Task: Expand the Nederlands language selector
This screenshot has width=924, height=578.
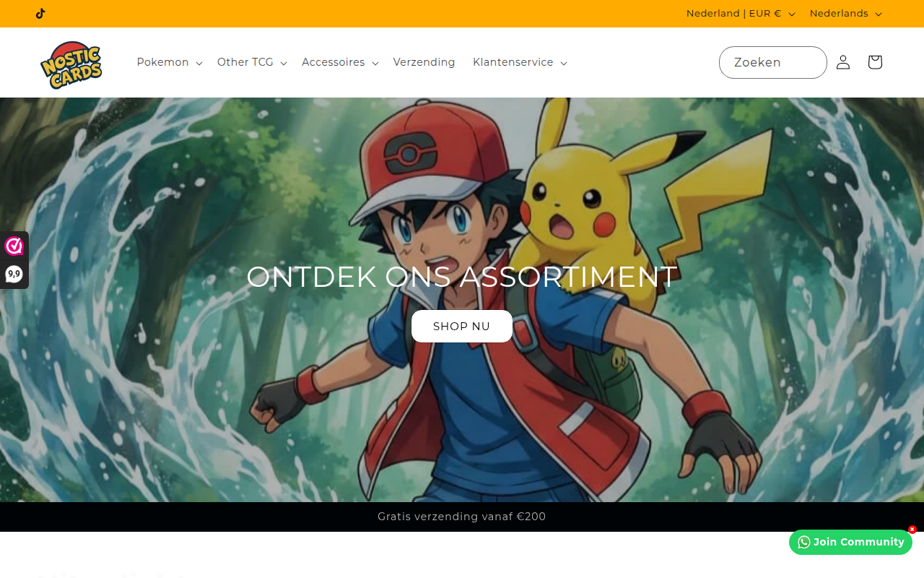Action: click(846, 14)
